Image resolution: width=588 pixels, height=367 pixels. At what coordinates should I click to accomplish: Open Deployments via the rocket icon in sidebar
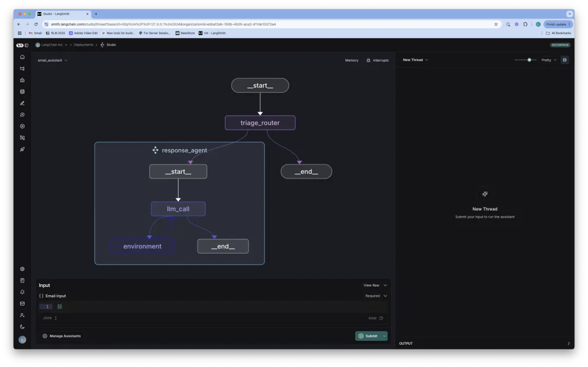[22, 149]
